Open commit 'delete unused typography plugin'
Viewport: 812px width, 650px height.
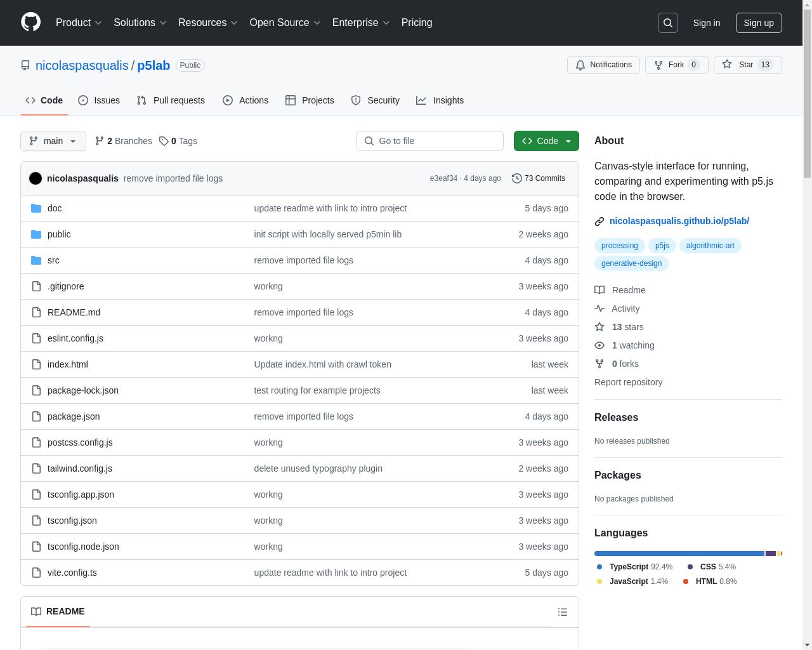click(318, 468)
